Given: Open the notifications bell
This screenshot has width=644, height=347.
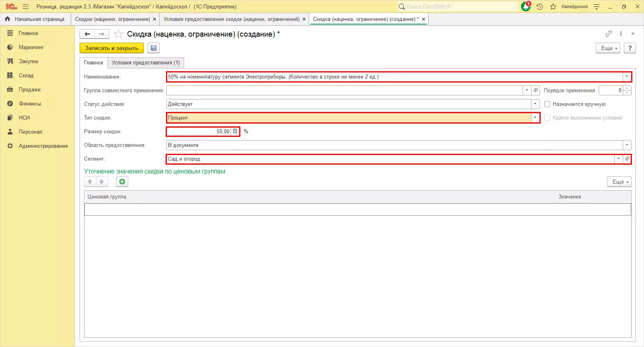Looking at the screenshot, I should tap(526, 6).
